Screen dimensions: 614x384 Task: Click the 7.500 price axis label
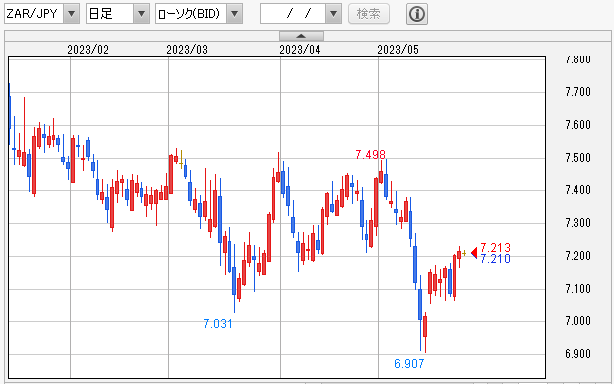pyautogui.click(x=578, y=158)
